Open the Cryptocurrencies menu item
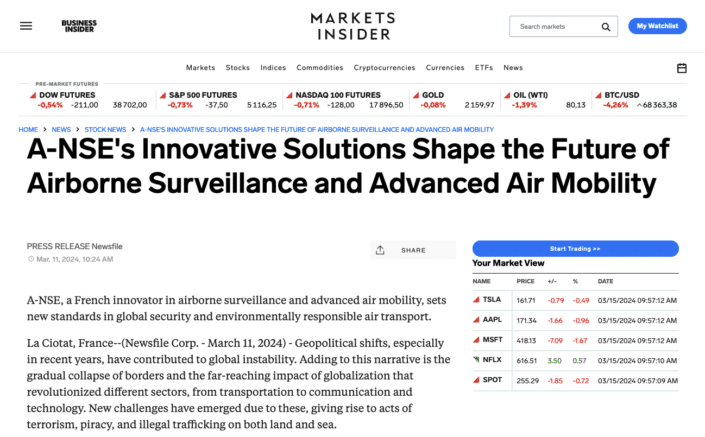705x437 pixels. click(x=385, y=68)
